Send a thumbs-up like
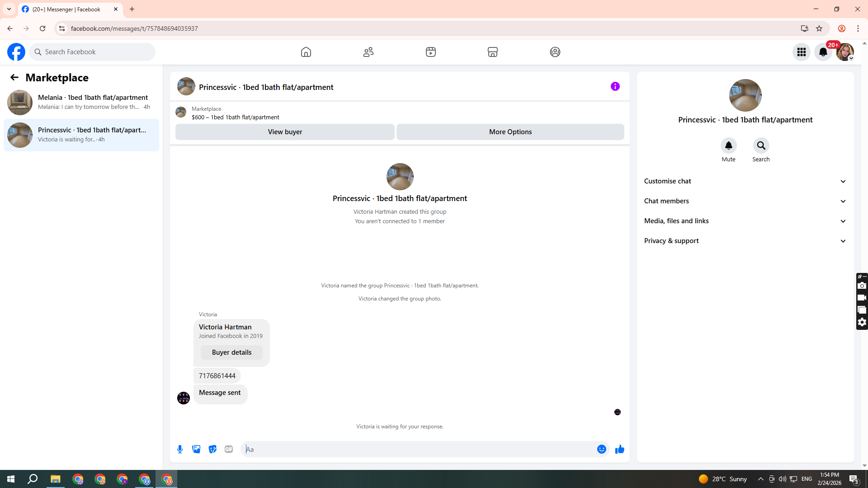Viewport: 868px width, 488px height. click(619, 449)
